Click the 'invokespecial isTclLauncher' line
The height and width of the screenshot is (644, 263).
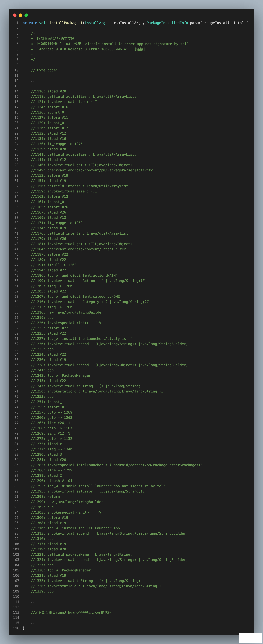117,465
